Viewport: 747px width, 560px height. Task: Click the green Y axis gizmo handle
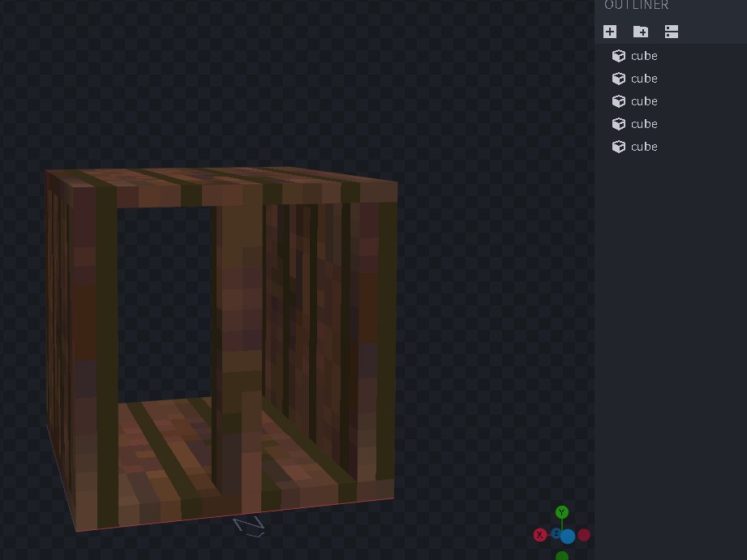pos(561,512)
